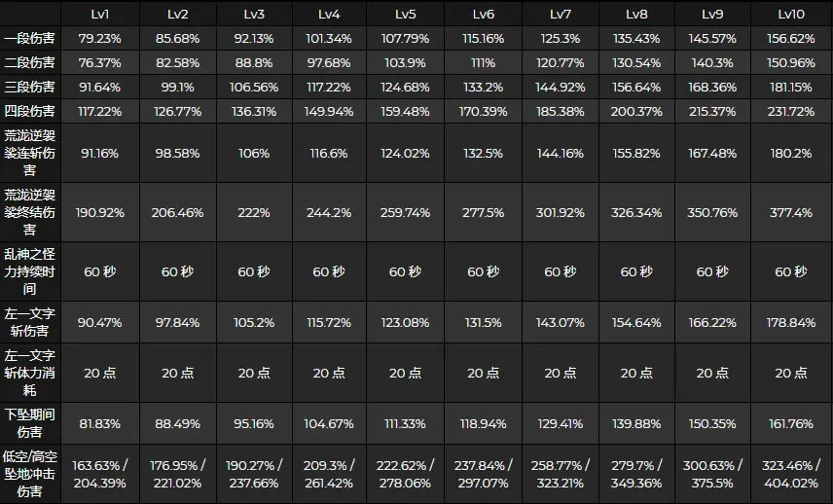Select the 低空/高空坠地冲击伤害 row label

pos(29,474)
